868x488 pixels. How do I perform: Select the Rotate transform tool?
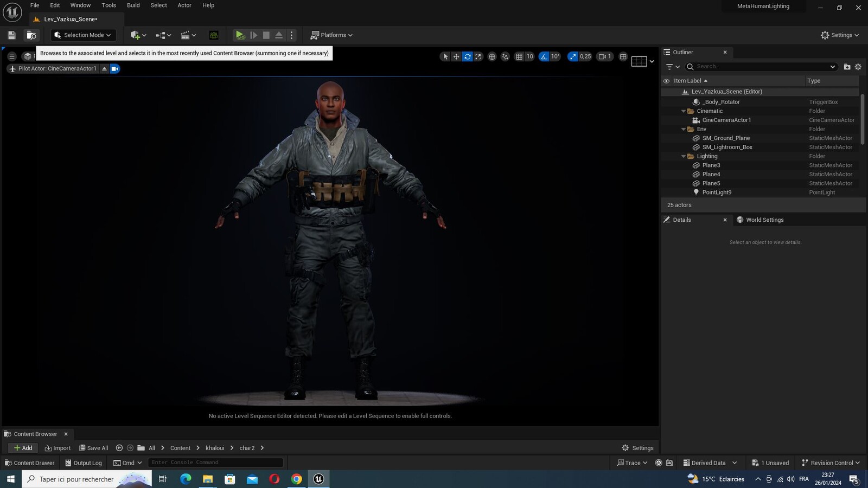[467, 56]
